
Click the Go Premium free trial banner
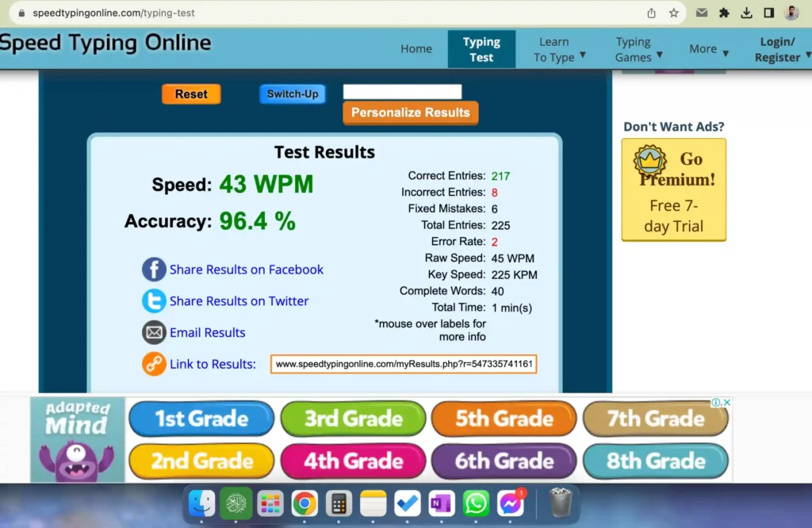click(674, 189)
